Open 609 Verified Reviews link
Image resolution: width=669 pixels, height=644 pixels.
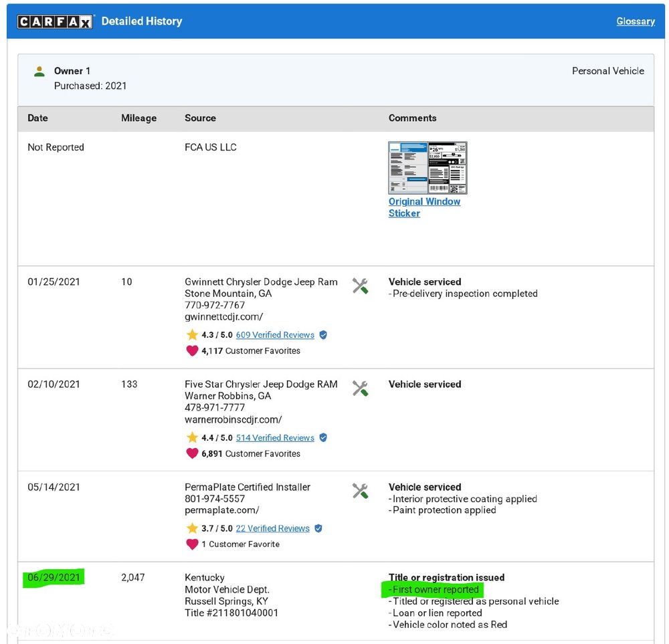(275, 335)
